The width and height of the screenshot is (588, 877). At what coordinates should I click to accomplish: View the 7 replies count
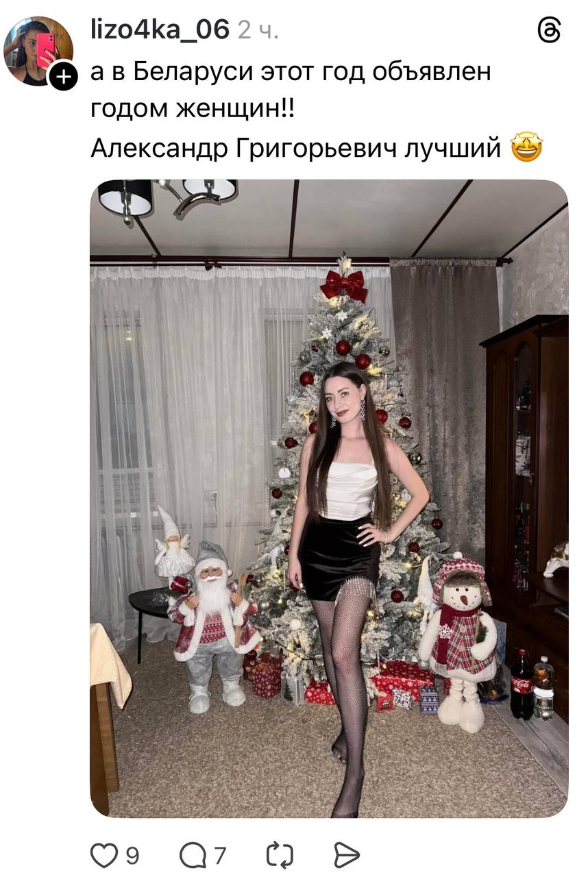point(219,856)
